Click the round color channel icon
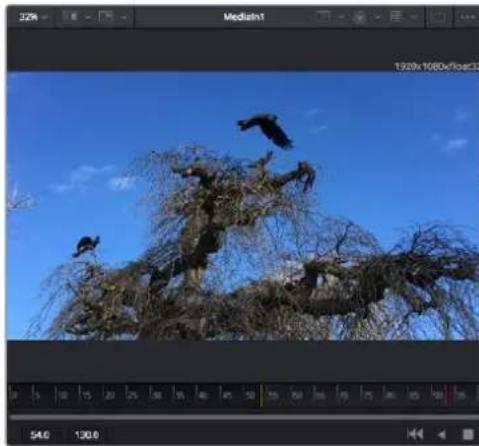This screenshot has width=479, height=446. (x=359, y=17)
